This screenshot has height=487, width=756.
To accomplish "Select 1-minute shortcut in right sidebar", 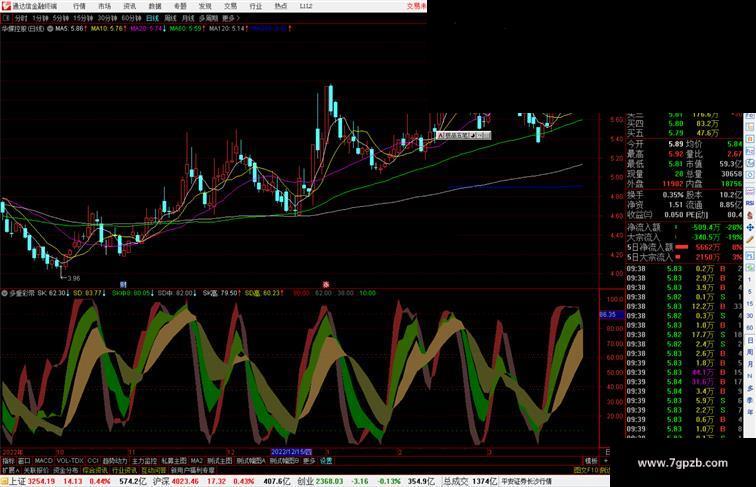I will click(750, 280).
